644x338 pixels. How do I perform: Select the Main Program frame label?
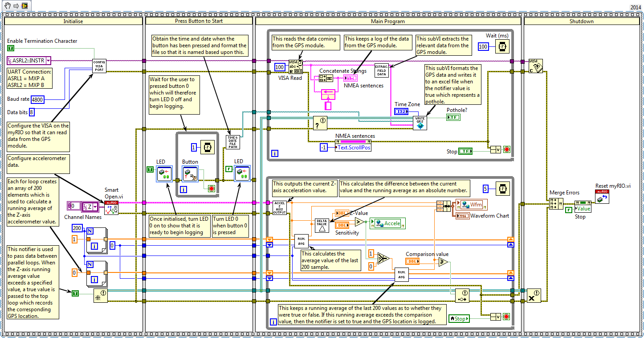(387, 21)
